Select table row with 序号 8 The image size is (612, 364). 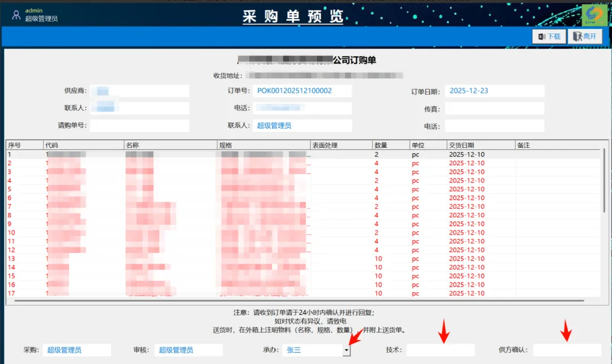click(x=303, y=215)
